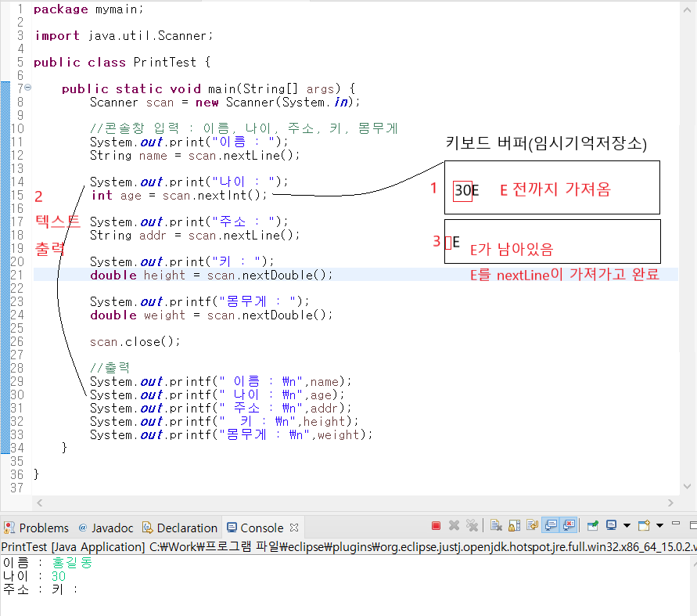Switch to the Declaration tab
The width and height of the screenshot is (697, 616).
coord(180,528)
